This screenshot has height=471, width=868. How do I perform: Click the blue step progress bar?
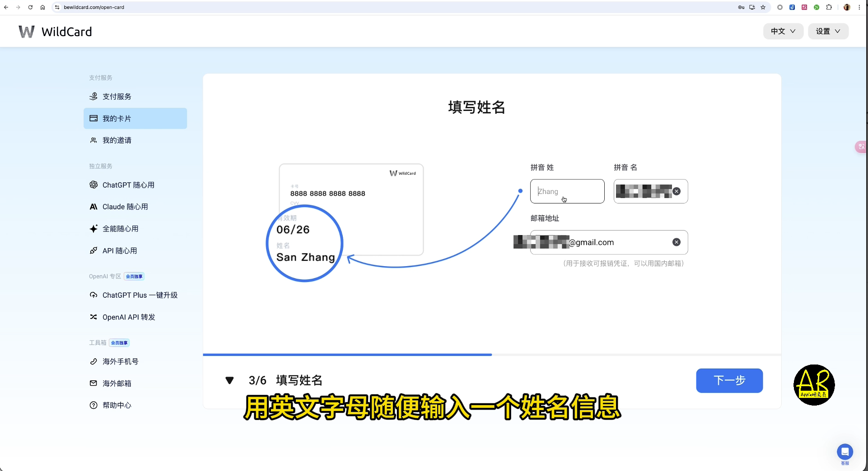[x=347, y=355]
